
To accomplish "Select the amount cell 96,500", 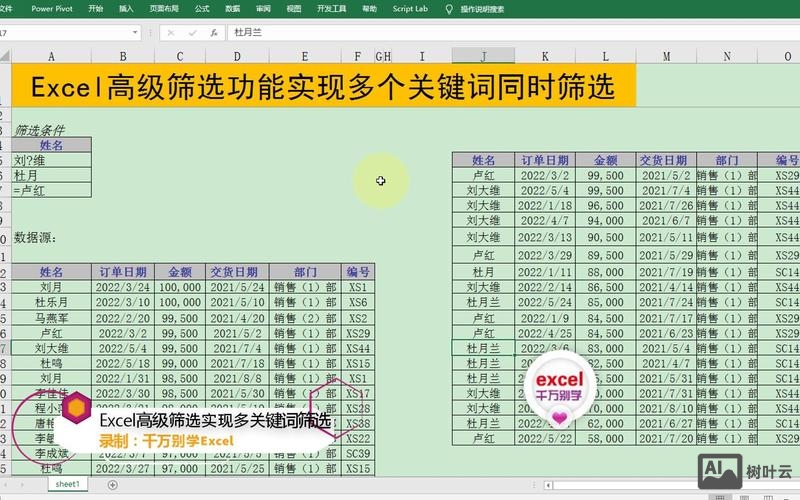I will point(605,206).
